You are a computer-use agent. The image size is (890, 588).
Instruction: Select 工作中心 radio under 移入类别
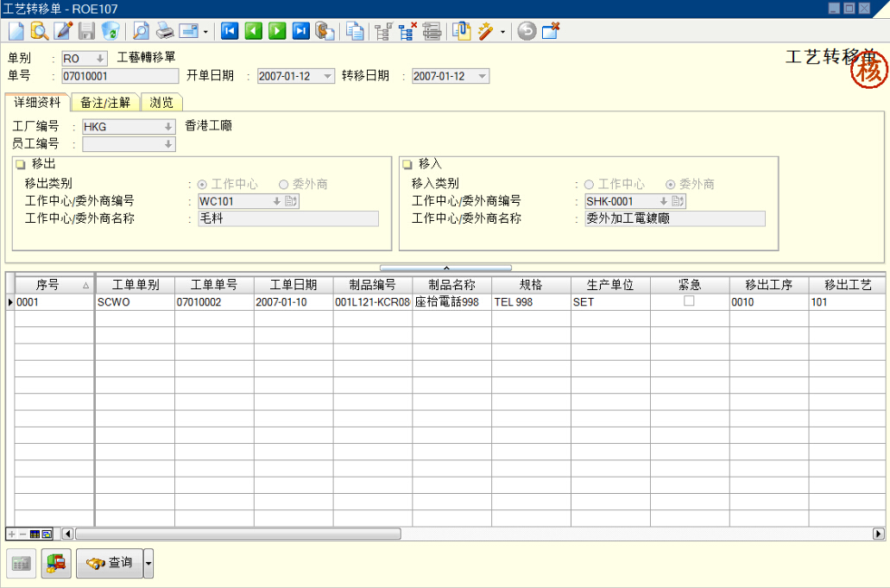coord(590,185)
